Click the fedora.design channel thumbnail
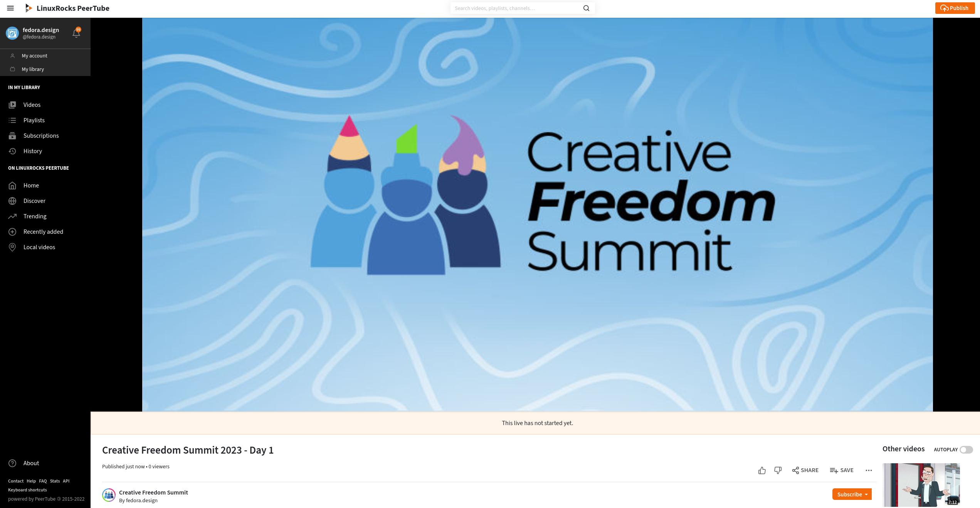980x508 pixels. [x=12, y=32]
